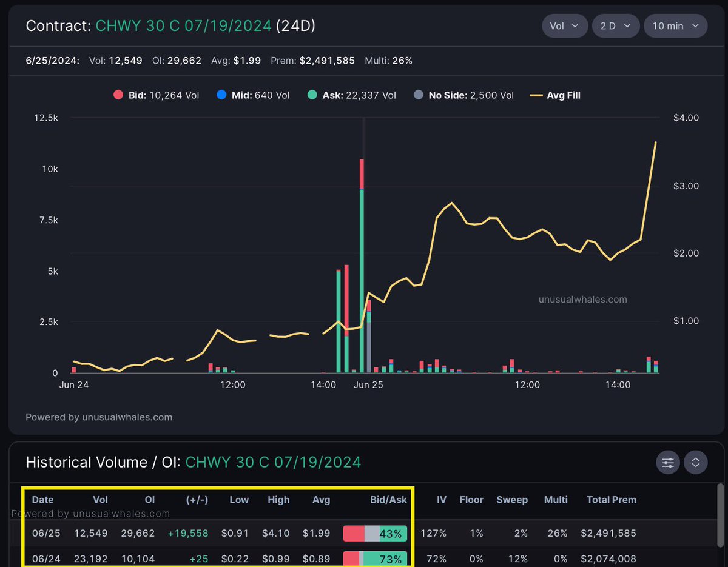Click the Jun 25 x-axis label
Viewport: 728px width, 567px height.
point(368,384)
